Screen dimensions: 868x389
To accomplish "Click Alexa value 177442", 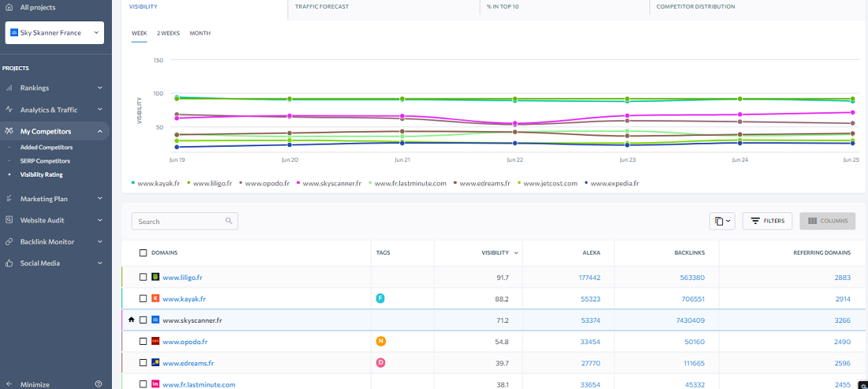I will (588, 277).
